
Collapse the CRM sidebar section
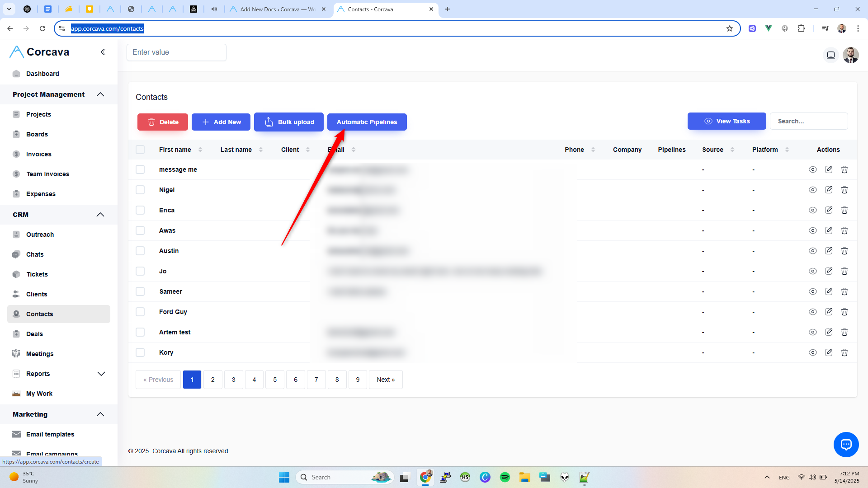pyautogui.click(x=100, y=215)
